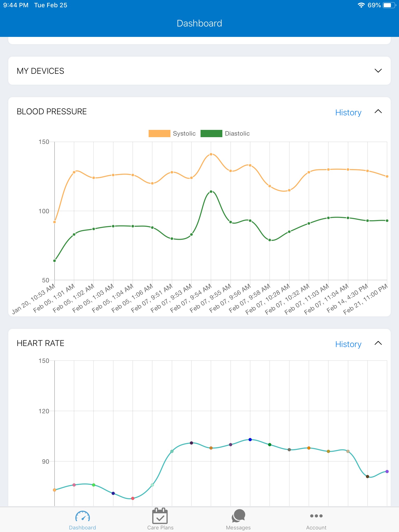
Task: Select the Account tab label
Action: tap(316, 528)
